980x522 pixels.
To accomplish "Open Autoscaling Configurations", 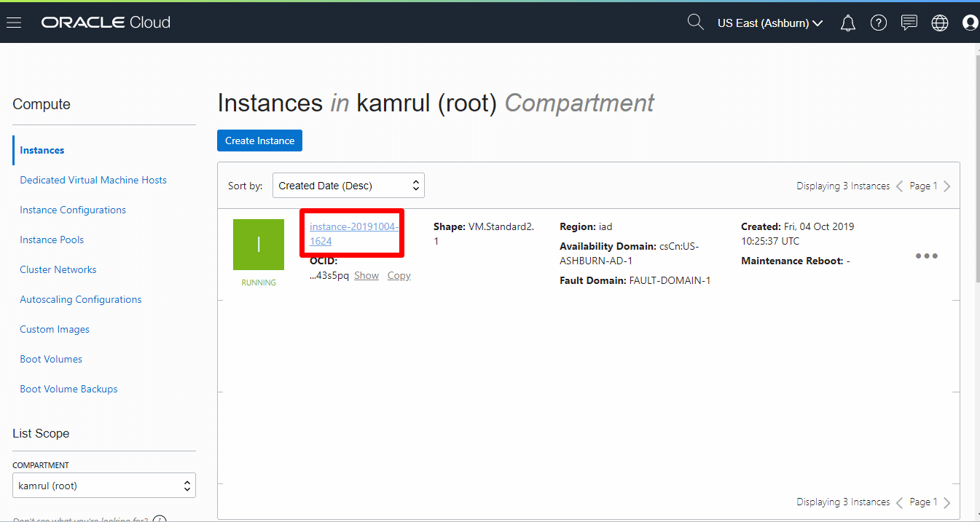I will click(81, 299).
